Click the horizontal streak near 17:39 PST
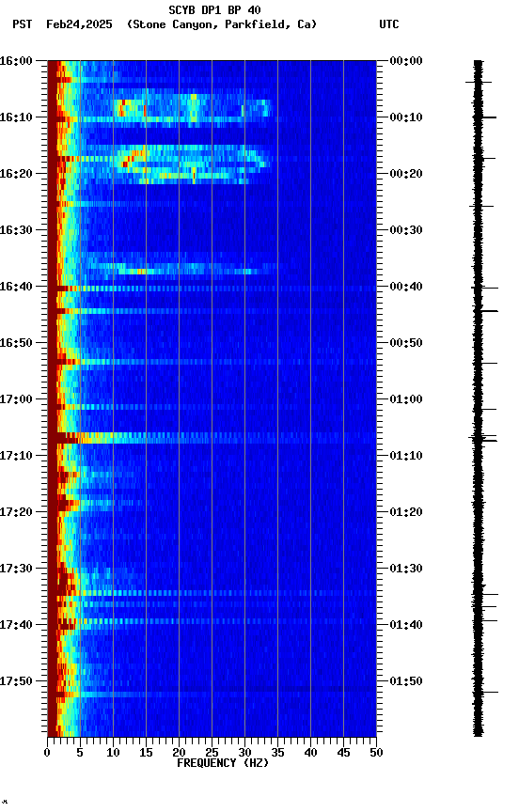The image size is (519, 812). pyautogui.click(x=212, y=621)
